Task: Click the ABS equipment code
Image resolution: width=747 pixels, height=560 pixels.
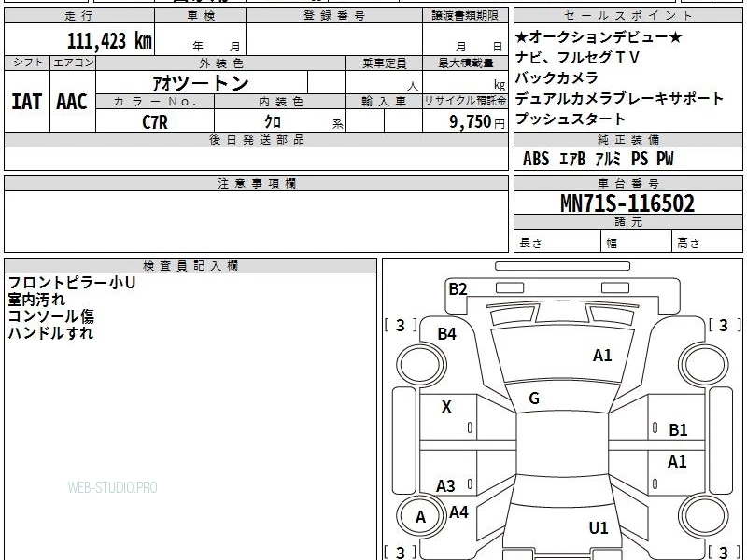Action: coord(536,159)
